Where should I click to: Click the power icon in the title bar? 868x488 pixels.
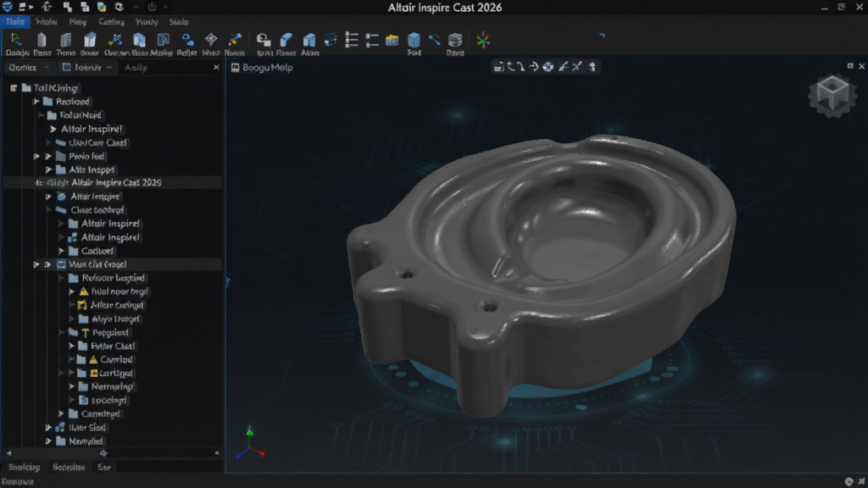[x=152, y=7]
